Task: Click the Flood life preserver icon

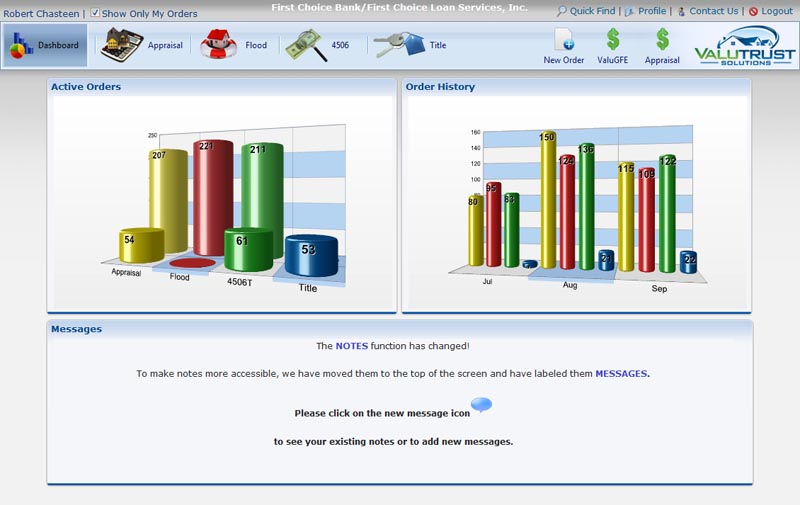Action: pyautogui.click(x=218, y=45)
